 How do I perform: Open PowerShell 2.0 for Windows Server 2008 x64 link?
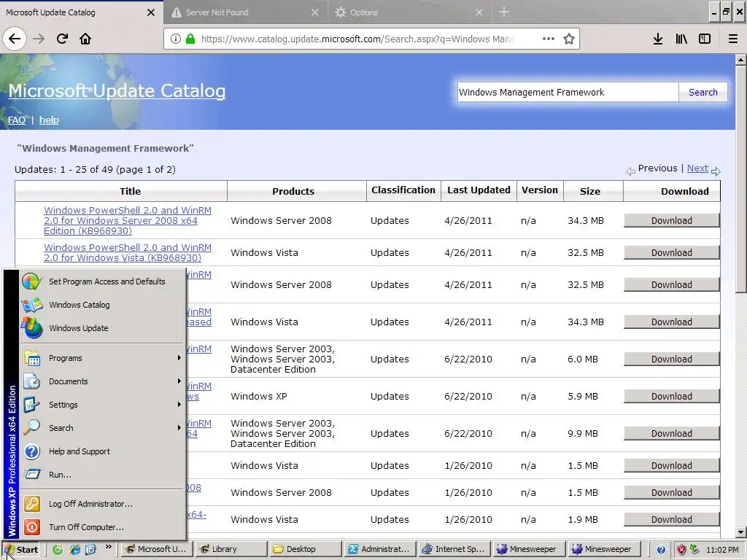click(128, 220)
